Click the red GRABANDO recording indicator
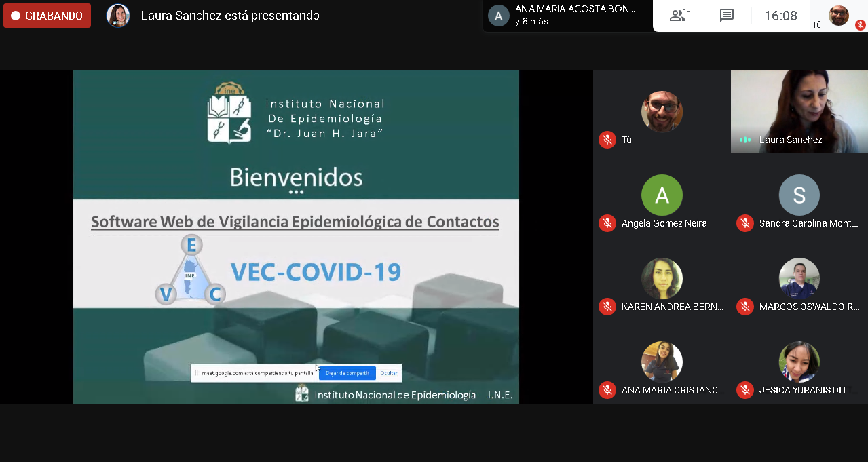868x462 pixels. pyautogui.click(x=47, y=16)
